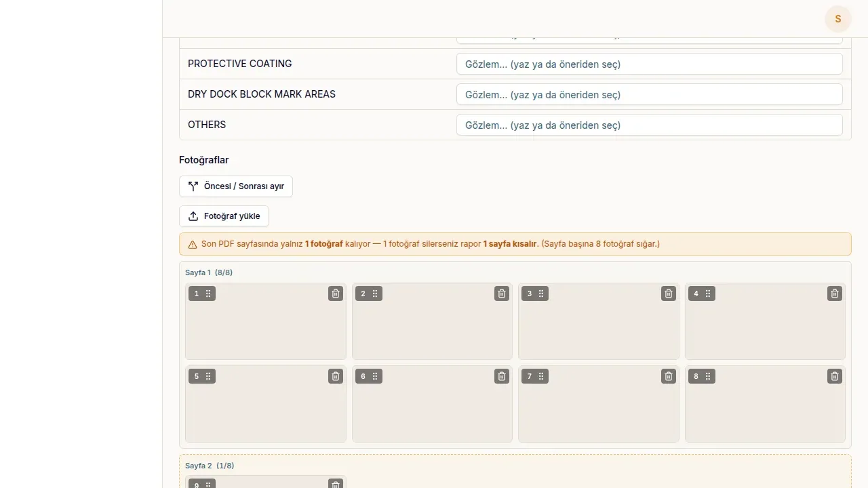The width and height of the screenshot is (868, 488).
Task: Remove photo 6 using the trash icon
Action: (502, 376)
